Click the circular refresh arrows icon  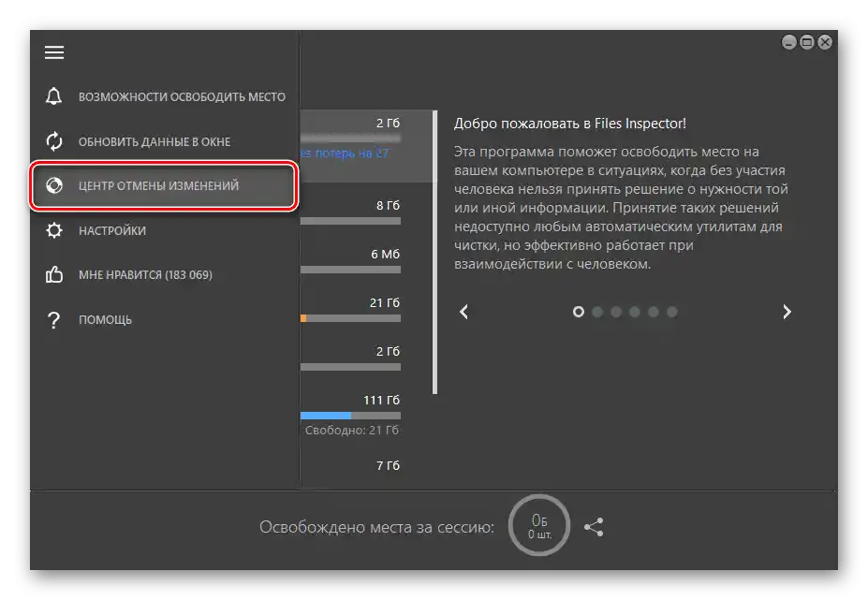tap(53, 141)
